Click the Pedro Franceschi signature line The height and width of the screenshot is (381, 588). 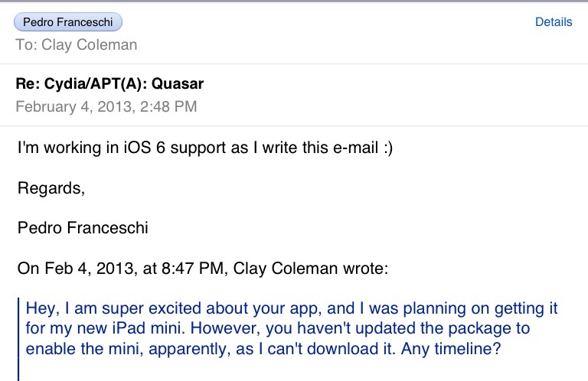pos(83,228)
